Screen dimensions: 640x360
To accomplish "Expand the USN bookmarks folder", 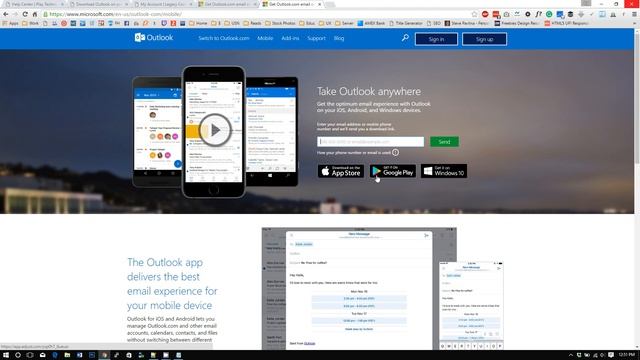I will (x=232, y=23).
